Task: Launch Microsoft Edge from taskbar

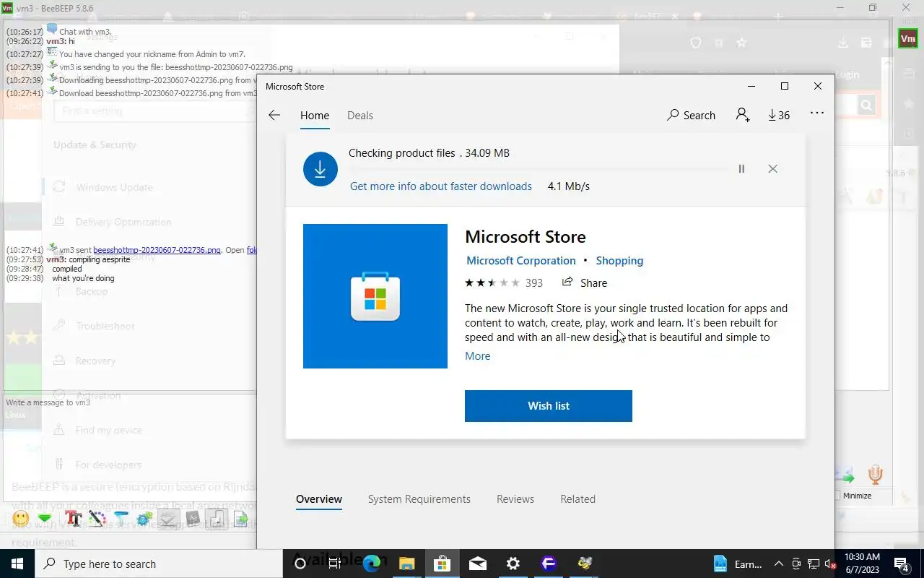Action: click(x=371, y=564)
